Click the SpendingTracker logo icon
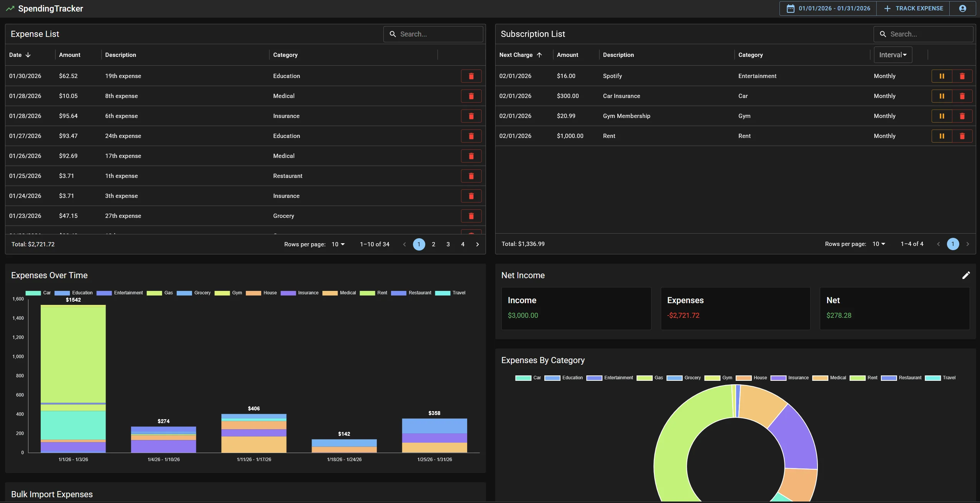This screenshot has width=980, height=503. click(10, 8)
